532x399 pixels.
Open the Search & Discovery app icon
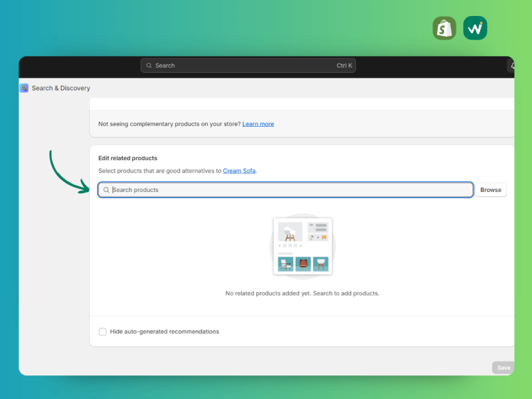24,88
